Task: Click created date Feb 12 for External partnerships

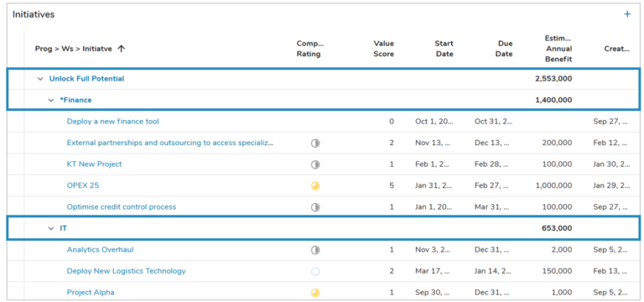Action: 611,143
